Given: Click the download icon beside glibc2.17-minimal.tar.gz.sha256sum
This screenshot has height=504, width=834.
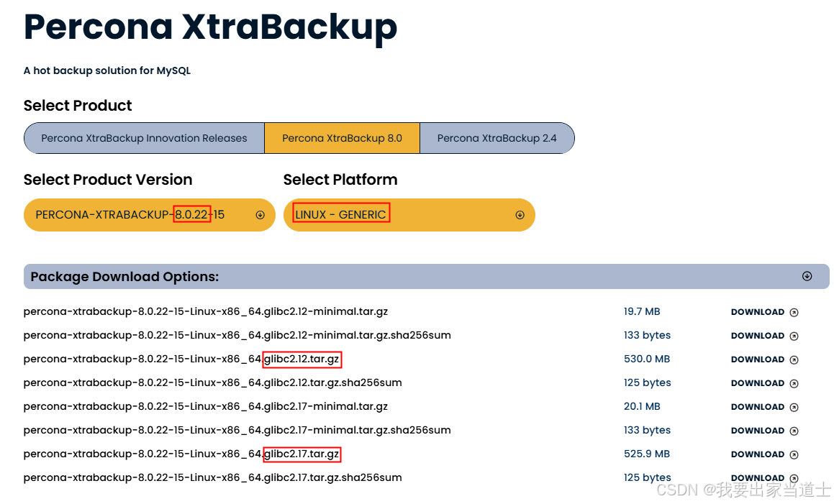Looking at the screenshot, I should 794,430.
